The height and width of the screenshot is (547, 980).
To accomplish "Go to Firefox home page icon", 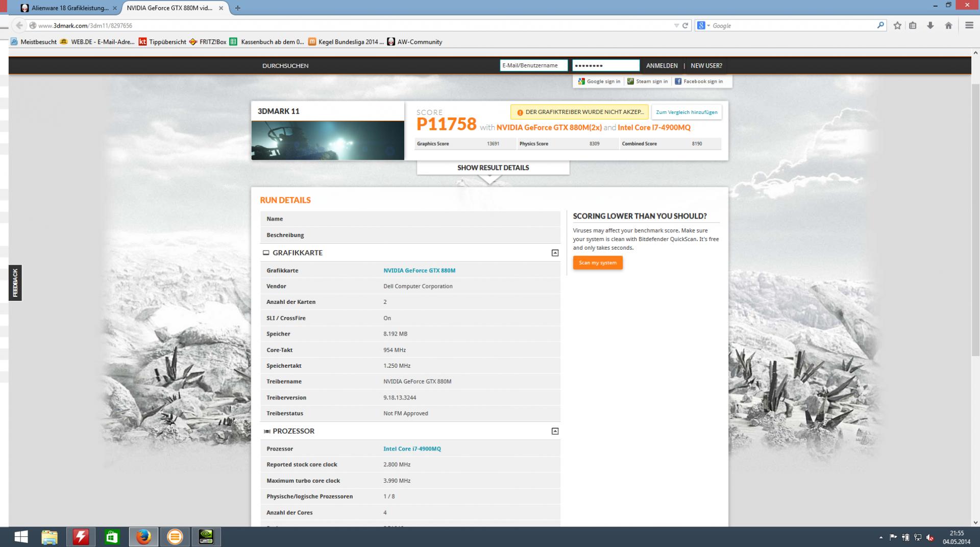I will click(948, 26).
